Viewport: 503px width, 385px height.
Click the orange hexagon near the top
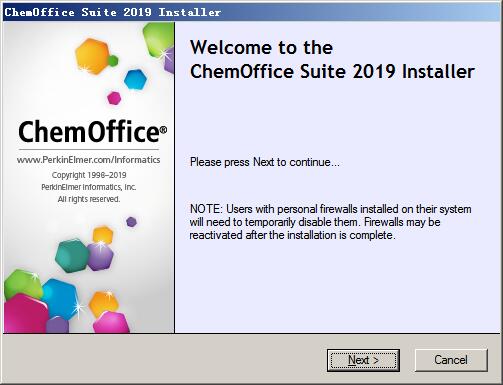pos(92,56)
